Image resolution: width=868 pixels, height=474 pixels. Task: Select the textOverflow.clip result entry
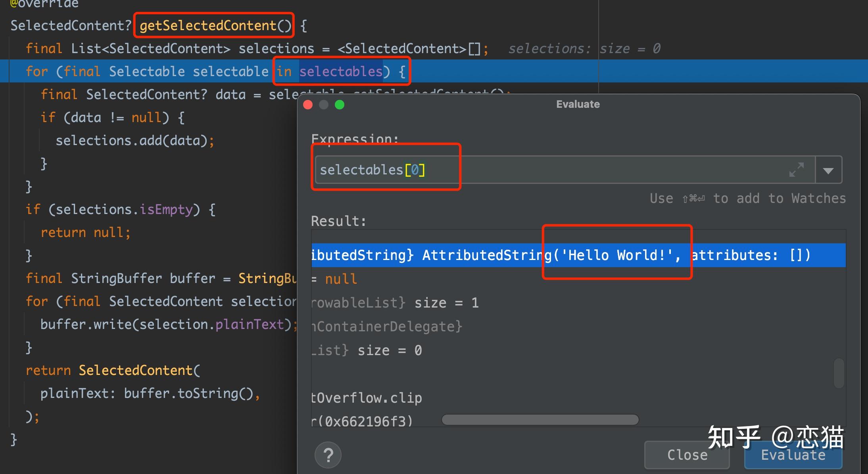click(366, 398)
